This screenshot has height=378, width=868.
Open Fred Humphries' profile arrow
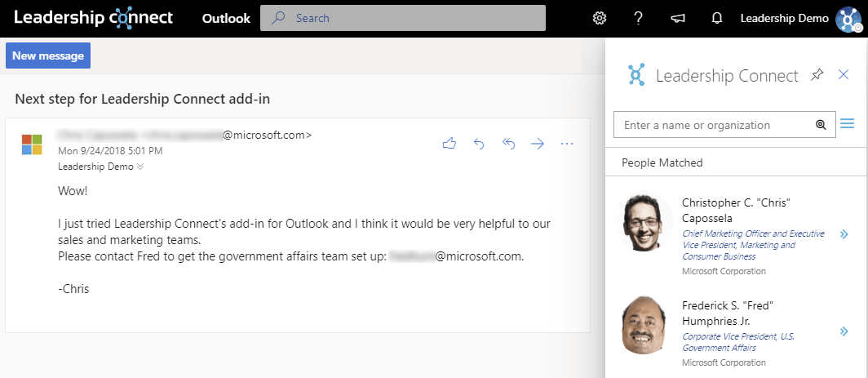pos(844,331)
